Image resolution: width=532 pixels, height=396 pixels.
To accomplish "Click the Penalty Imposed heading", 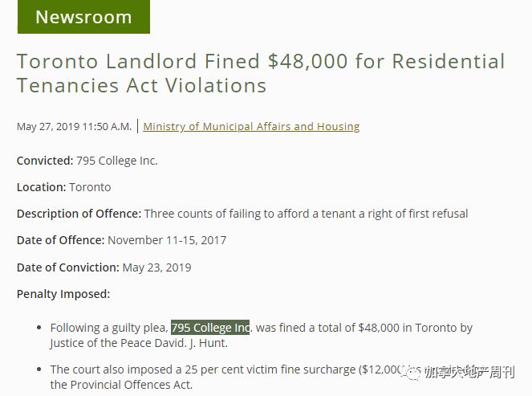I will tap(63, 294).
